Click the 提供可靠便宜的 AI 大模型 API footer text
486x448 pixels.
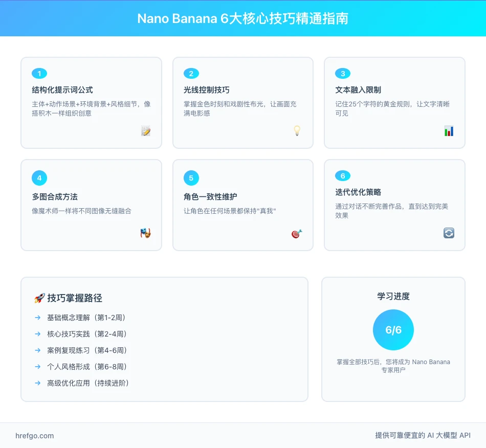coord(423,435)
